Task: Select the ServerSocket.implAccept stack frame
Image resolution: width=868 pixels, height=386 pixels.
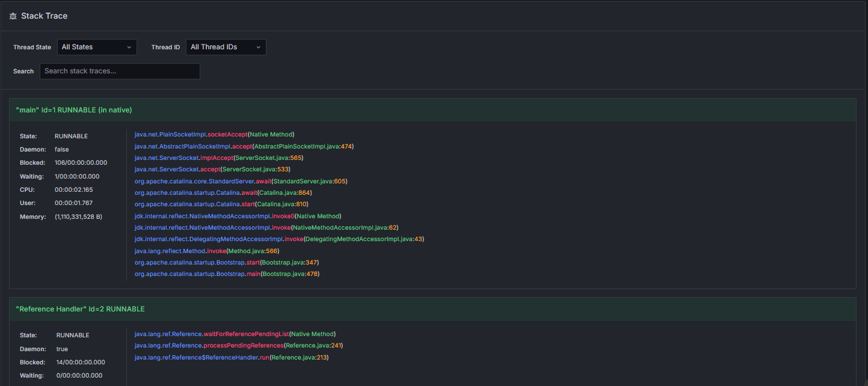Action: pyautogui.click(x=218, y=158)
